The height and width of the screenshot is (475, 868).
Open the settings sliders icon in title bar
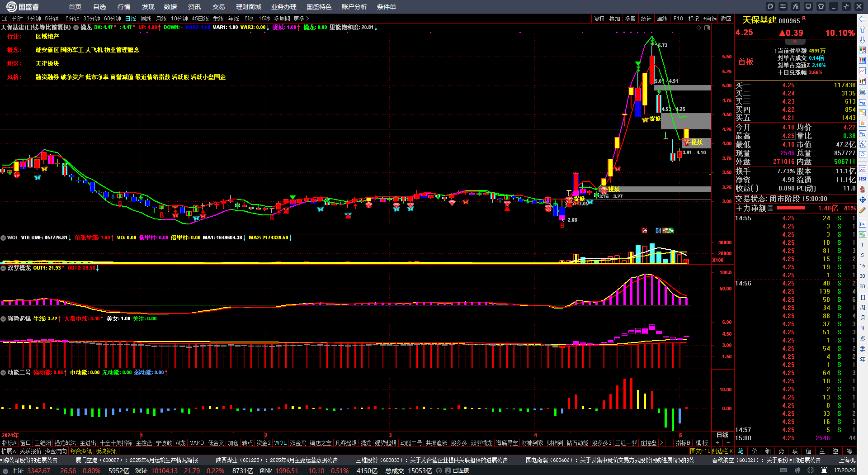pyautogui.click(x=783, y=6)
